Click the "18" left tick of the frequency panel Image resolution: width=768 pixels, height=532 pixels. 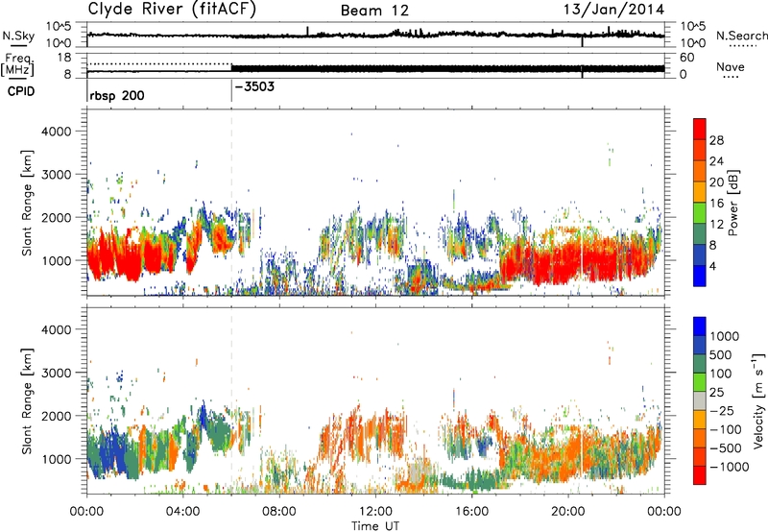point(64,58)
